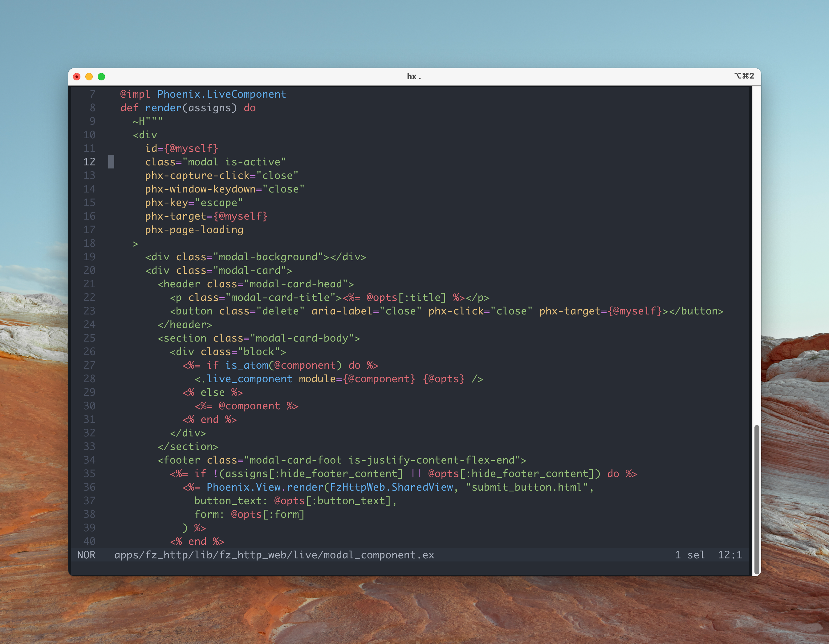Screen dimensions: 829x644
Task: Click the modal_component.ex file path in the statusline
Action: coord(274,555)
